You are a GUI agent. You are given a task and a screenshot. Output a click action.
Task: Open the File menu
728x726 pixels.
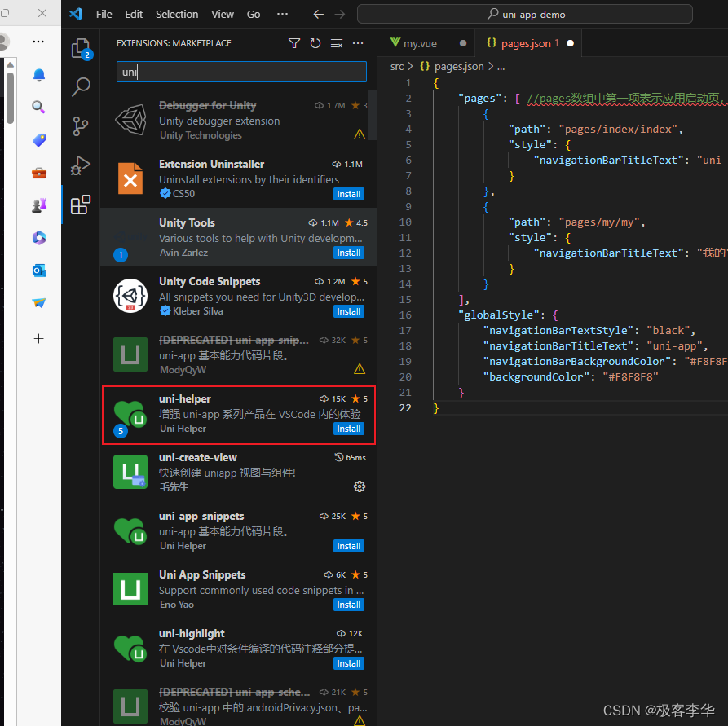pyautogui.click(x=104, y=15)
